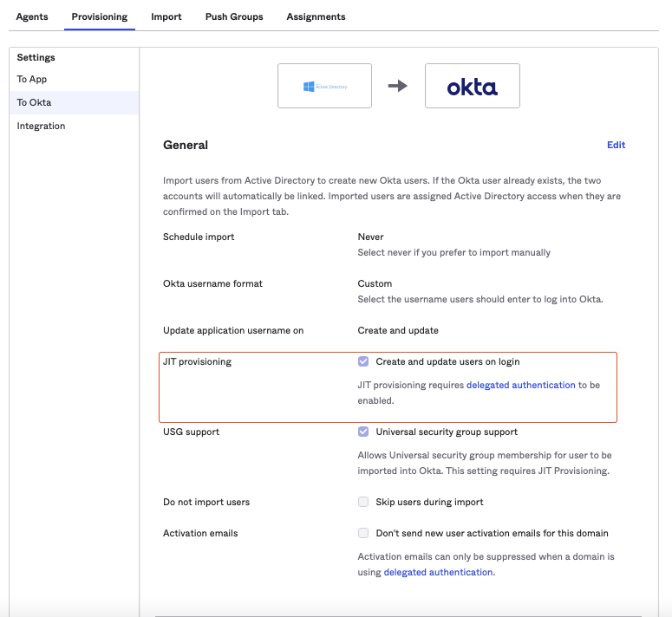Enable Skip users during import
The height and width of the screenshot is (617, 672).
363,502
